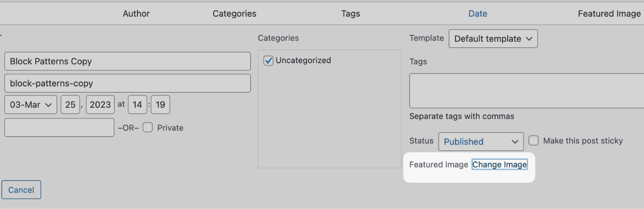
Task: Open the Template dropdown
Action: (493, 38)
